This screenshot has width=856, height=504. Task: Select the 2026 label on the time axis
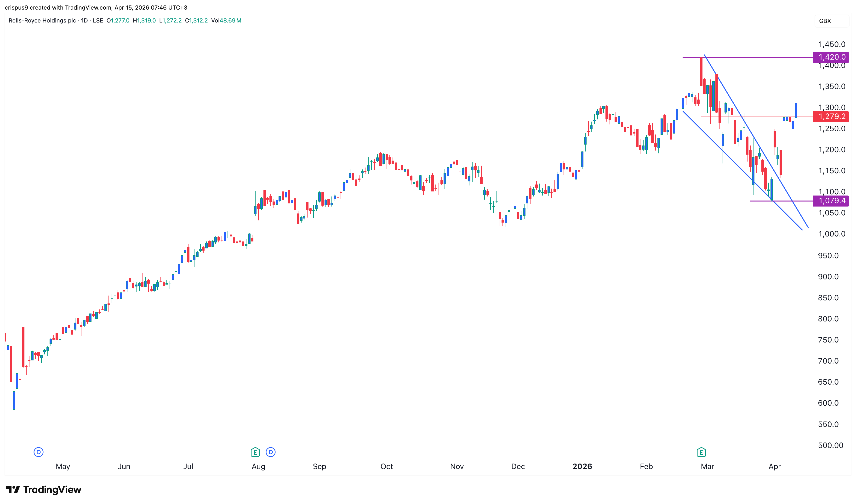click(582, 466)
